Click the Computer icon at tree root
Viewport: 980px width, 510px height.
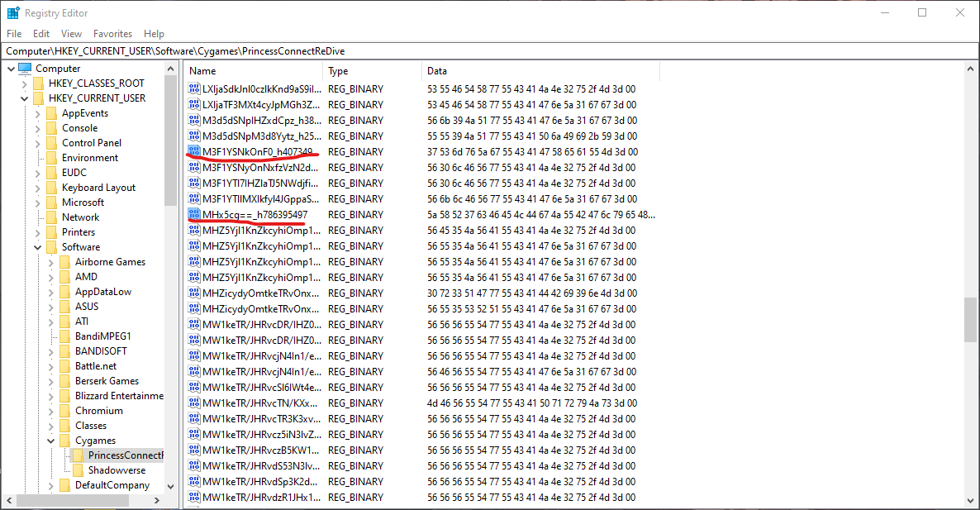tap(25, 68)
